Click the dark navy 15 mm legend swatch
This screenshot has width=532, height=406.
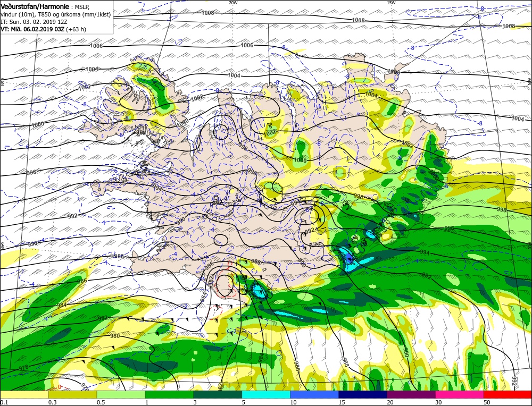coord(363,394)
